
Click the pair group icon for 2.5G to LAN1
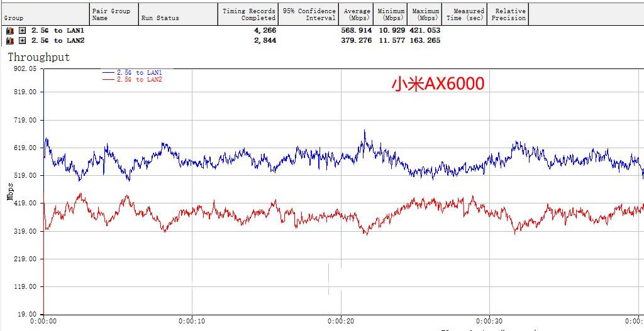[x=10, y=30]
